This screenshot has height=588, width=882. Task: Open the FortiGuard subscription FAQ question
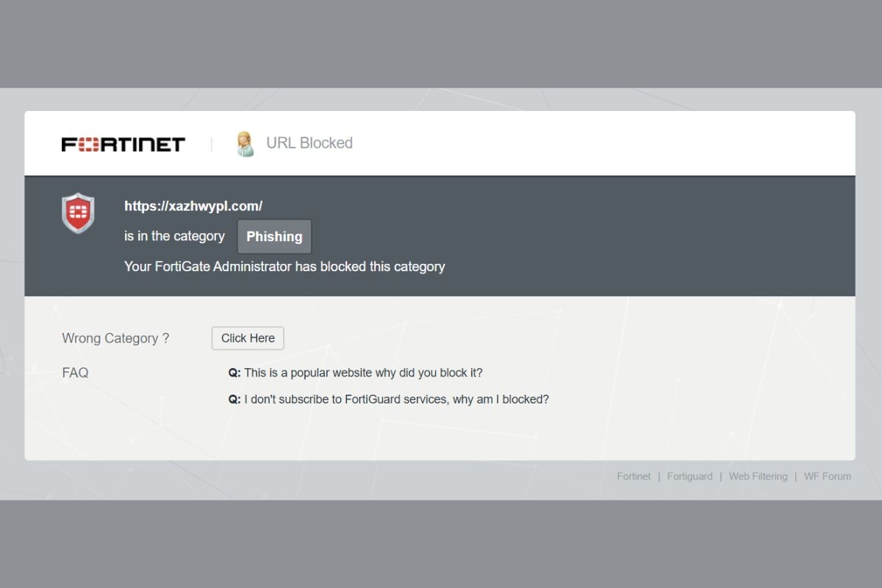pyautogui.click(x=396, y=400)
